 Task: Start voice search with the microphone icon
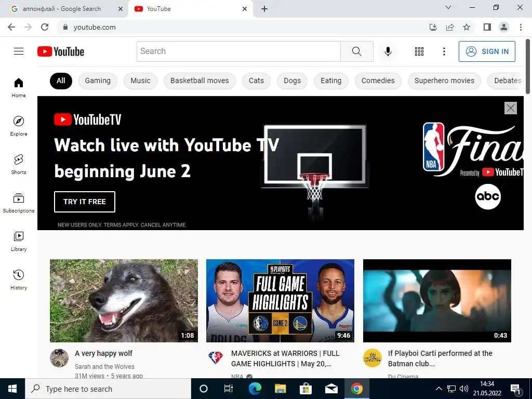pos(388,51)
